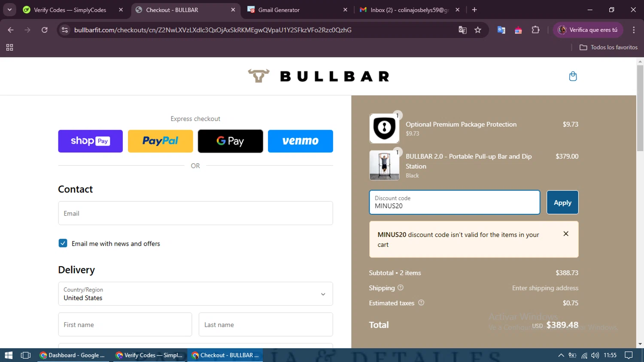Close the Verify Codes tab

[x=121, y=9]
